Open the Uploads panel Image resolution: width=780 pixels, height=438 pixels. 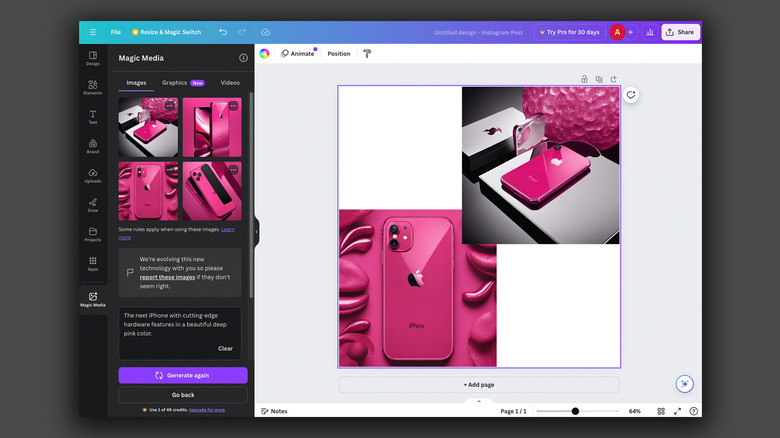92,175
